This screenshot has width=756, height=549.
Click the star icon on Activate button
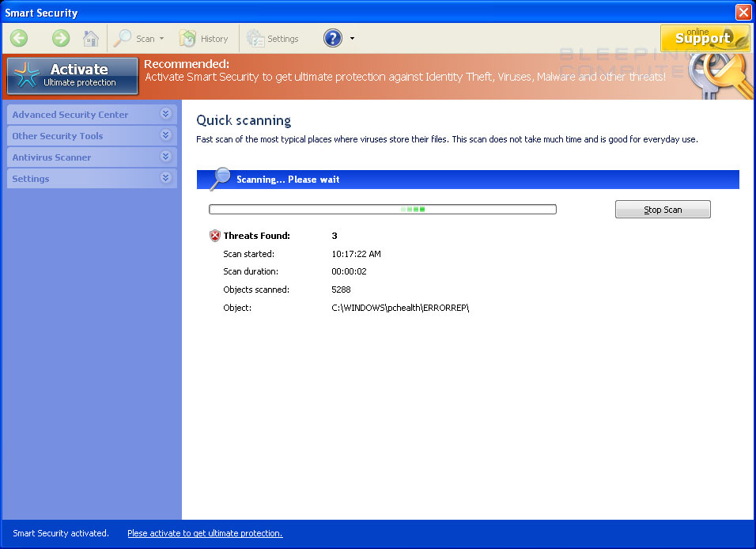click(x=27, y=75)
